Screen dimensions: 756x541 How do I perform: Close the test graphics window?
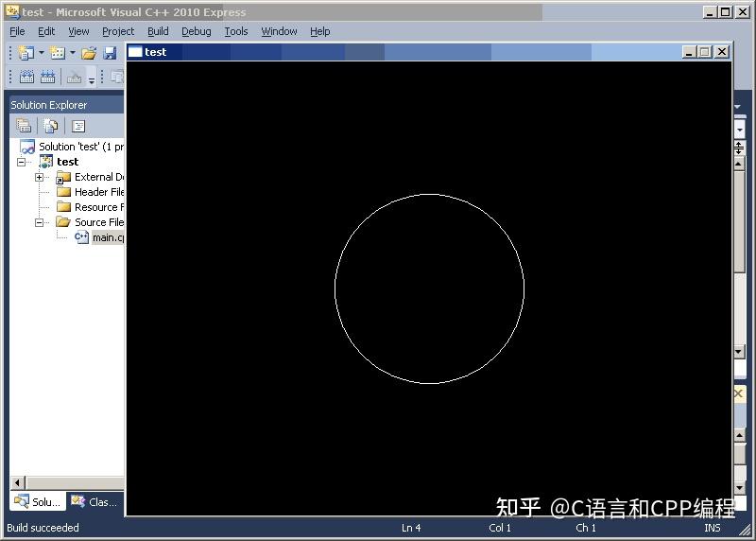pyautogui.click(x=722, y=52)
